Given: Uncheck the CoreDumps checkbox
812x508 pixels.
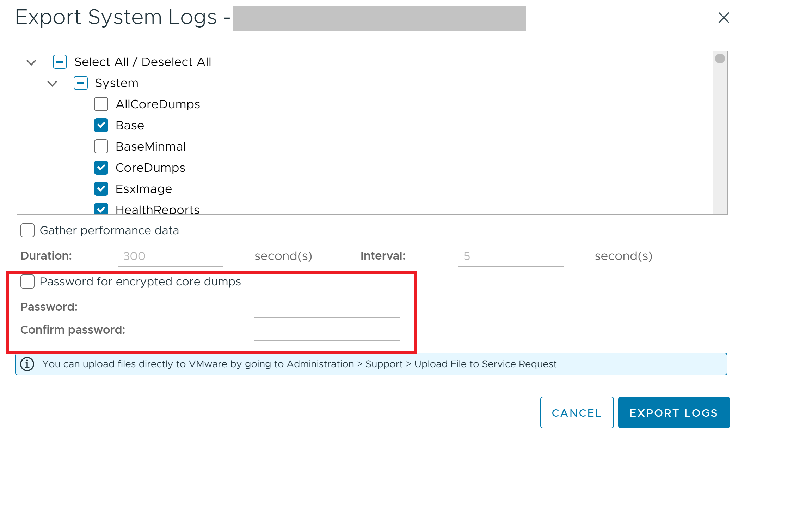Looking at the screenshot, I should tap(101, 168).
